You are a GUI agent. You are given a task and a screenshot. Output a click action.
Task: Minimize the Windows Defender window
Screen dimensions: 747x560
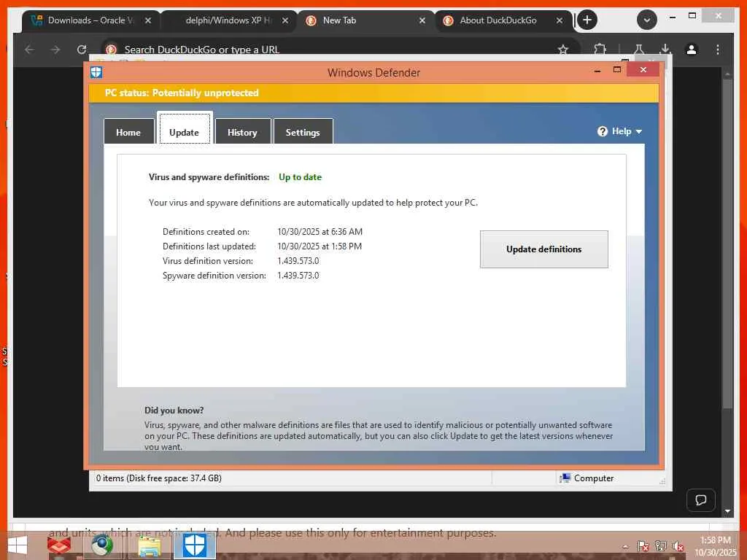pos(597,71)
